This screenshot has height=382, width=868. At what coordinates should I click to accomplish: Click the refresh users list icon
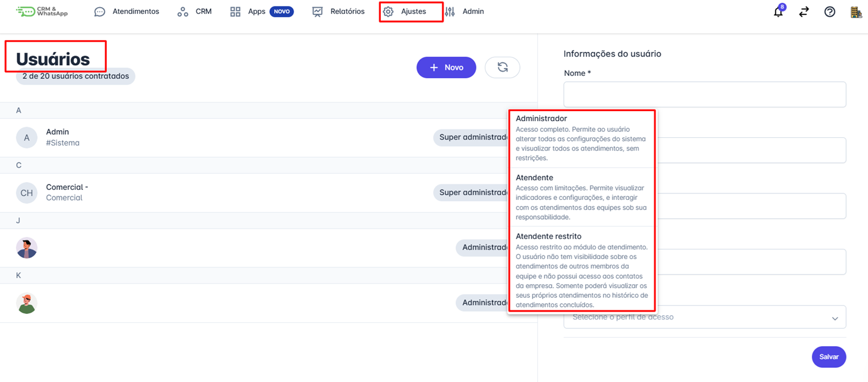503,67
